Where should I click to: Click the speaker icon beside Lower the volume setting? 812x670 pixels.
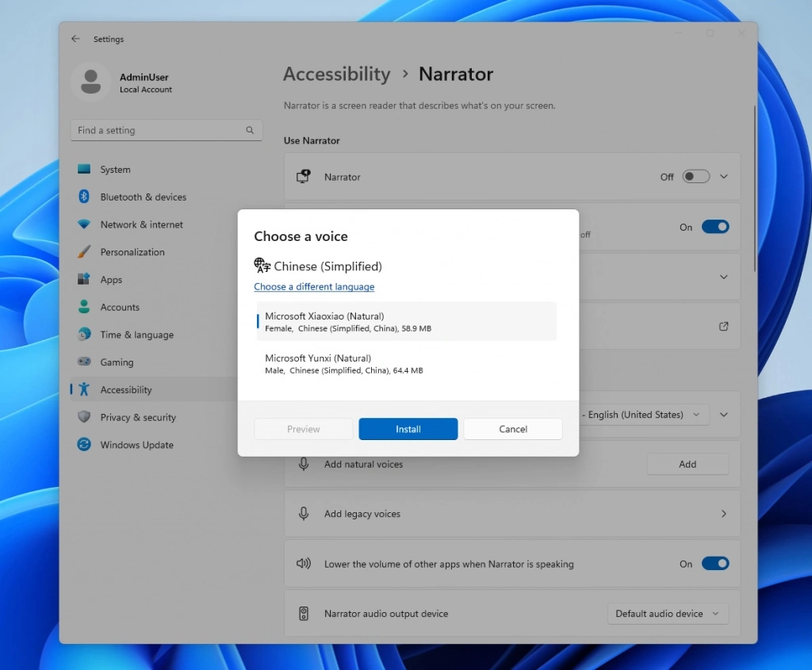(304, 564)
